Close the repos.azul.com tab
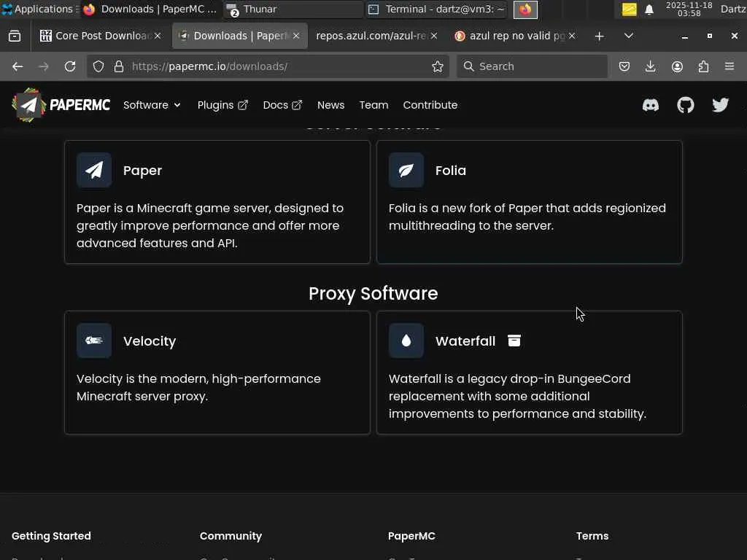 [434, 36]
